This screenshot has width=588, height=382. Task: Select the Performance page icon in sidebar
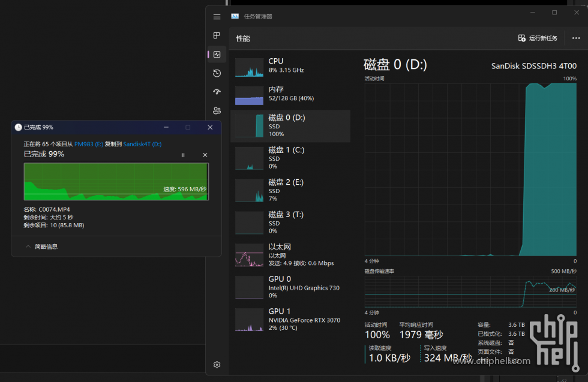pyautogui.click(x=217, y=55)
